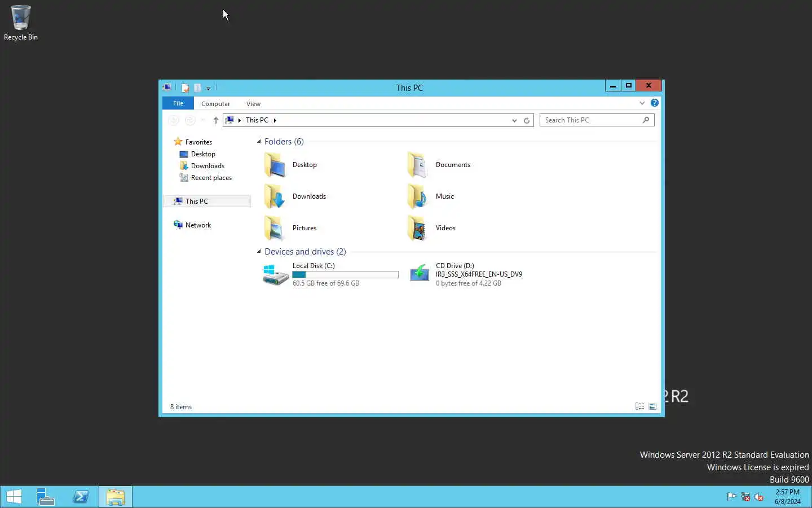The height and width of the screenshot is (508, 812).
Task: Open the View ribbon tab
Action: coord(253,104)
